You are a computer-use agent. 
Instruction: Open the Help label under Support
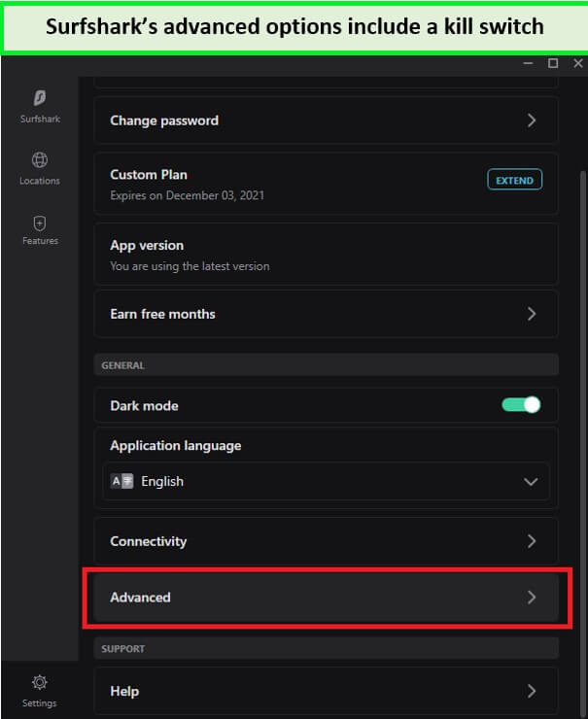point(124,691)
